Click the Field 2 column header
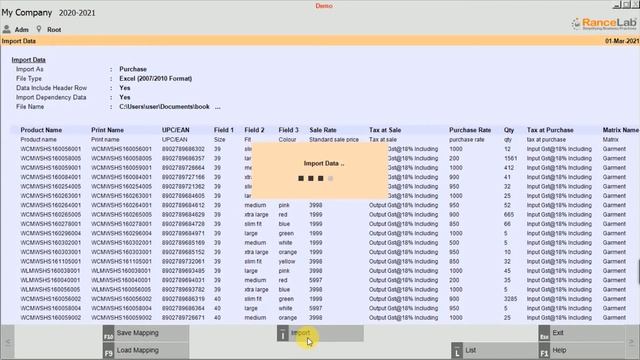The width and height of the screenshot is (640, 360). point(254,130)
